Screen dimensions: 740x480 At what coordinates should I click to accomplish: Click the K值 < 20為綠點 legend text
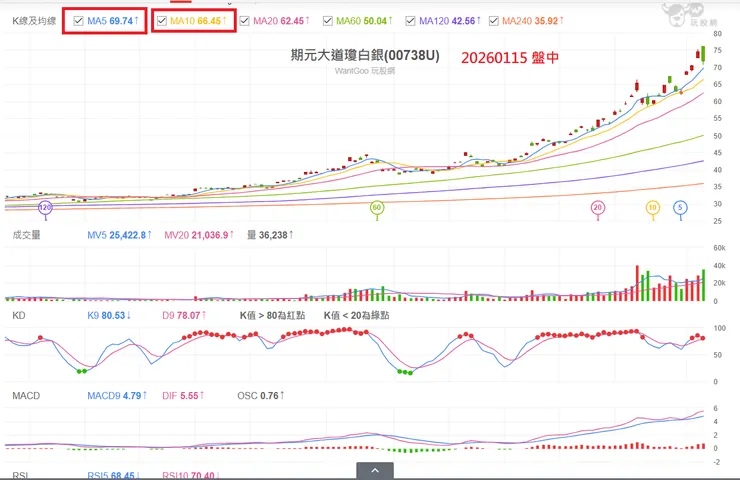356,315
